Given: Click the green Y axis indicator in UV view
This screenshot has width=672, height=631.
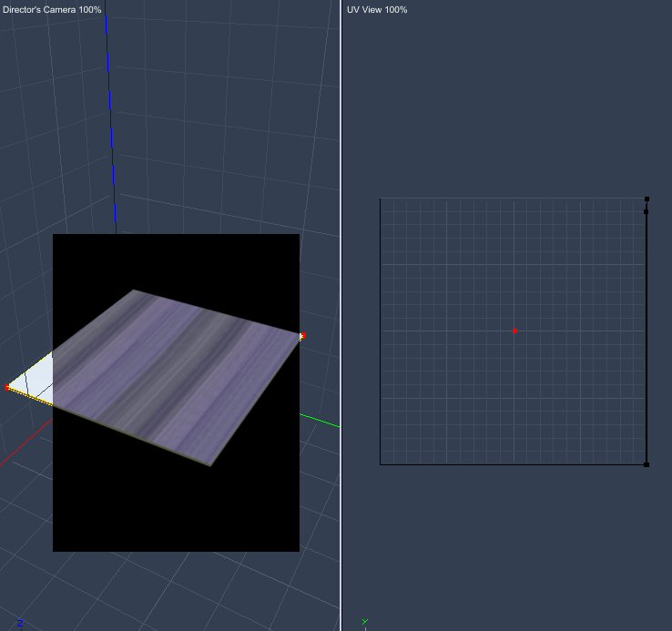Looking at the screenshot, I should [364, 623].
